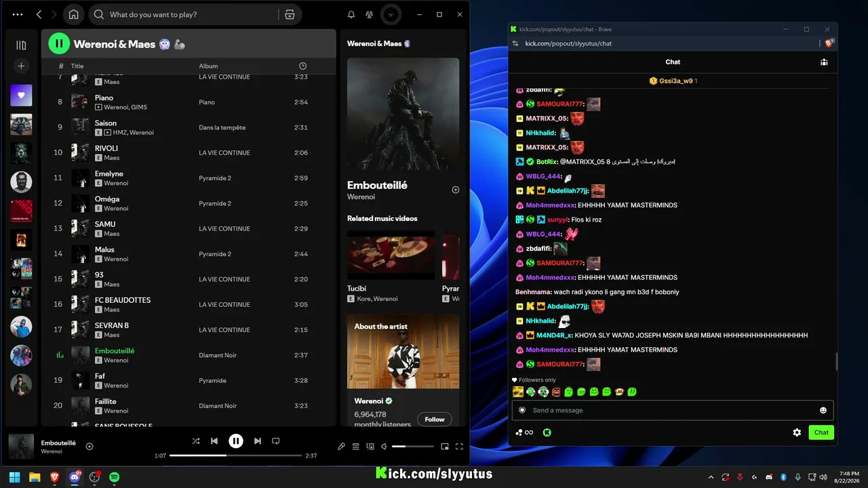Open Diamant Noir album on Embouteillé row

pos(218,355)
